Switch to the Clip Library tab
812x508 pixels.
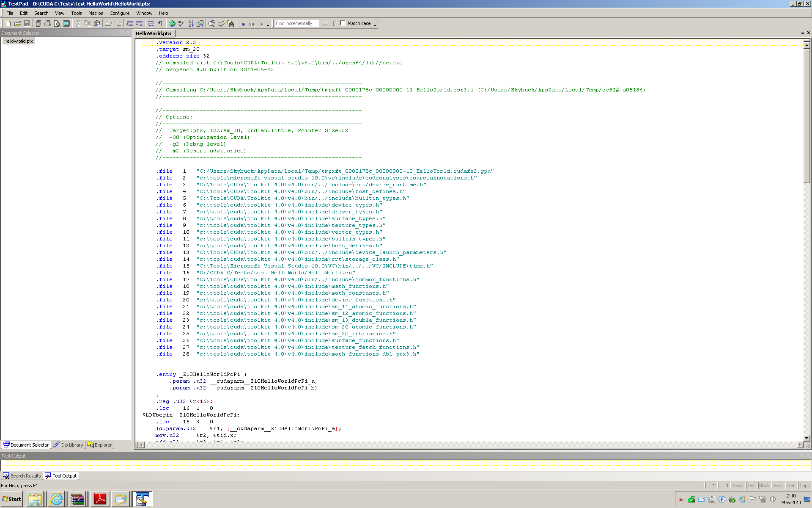(69, 445)
